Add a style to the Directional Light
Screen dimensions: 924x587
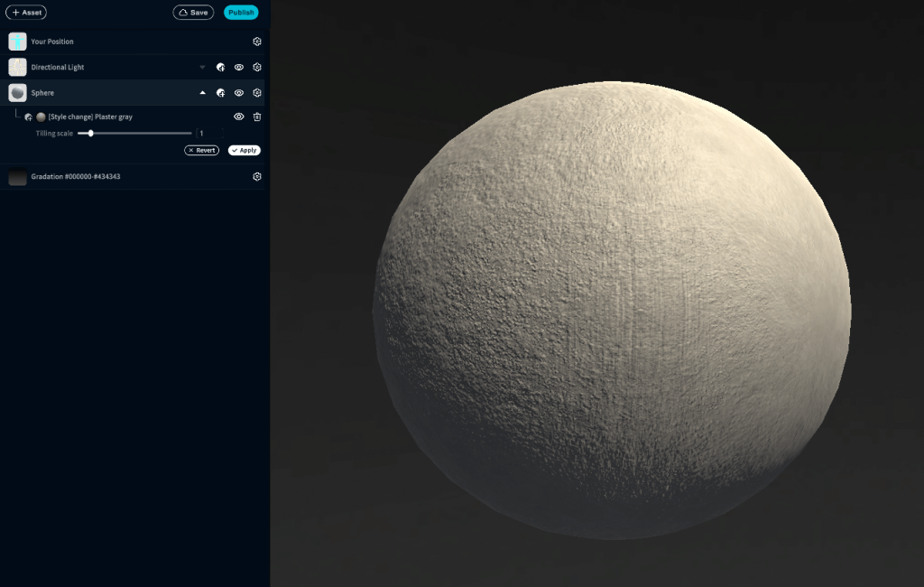pyautogui.click(x=220, y=67)
